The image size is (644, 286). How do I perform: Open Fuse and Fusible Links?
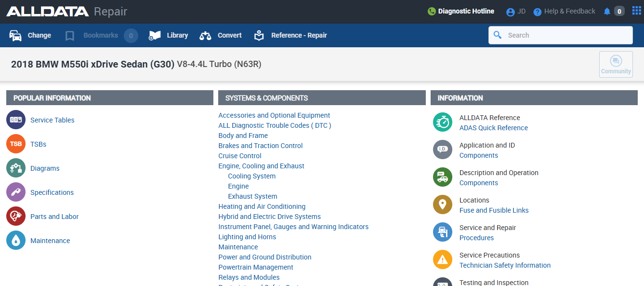(x=494, y=210)
